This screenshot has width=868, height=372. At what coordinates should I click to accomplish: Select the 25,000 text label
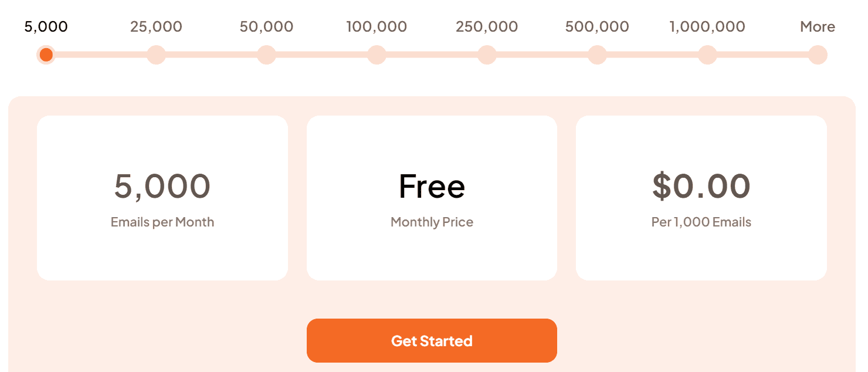click(156, 26)
